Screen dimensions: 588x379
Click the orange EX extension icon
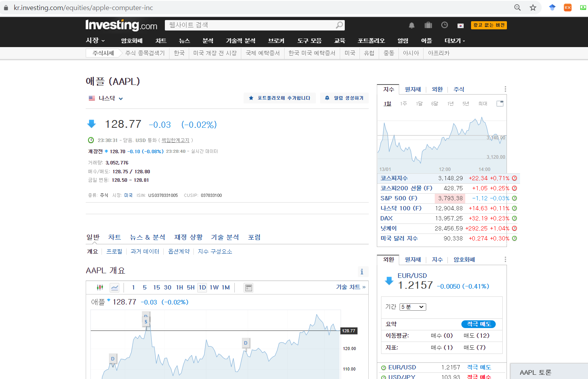click(x=568, y=7)
